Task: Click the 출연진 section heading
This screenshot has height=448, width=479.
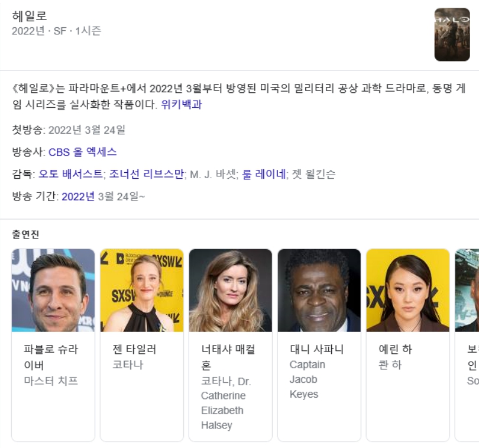Action: 25,234
